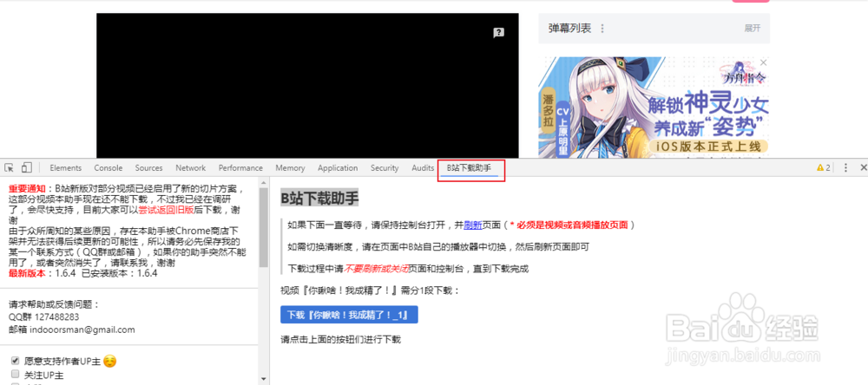
Task: Expand the 弹幕列表 with 展开
Action: (x=753, y=29)
